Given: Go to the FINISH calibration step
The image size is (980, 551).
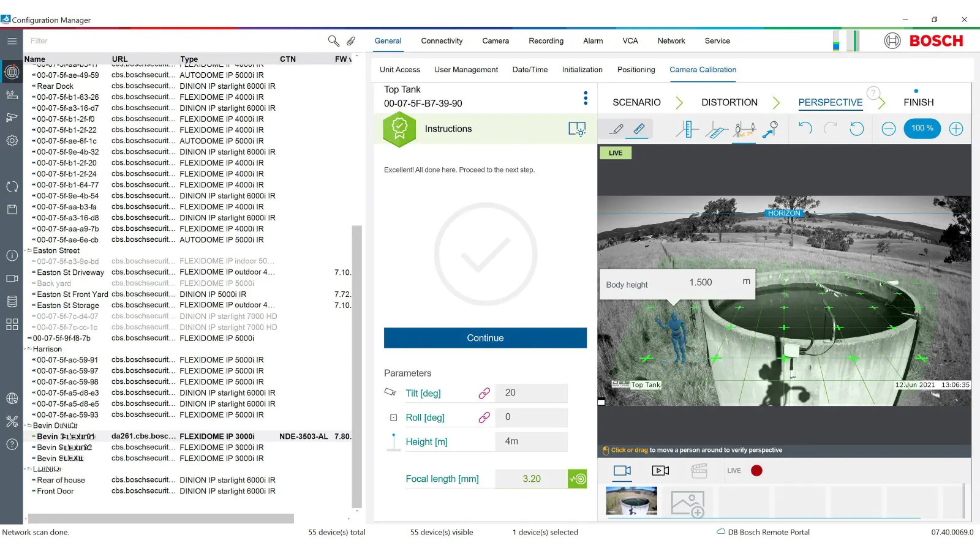Looking at the screenshot, I should 918,102.
